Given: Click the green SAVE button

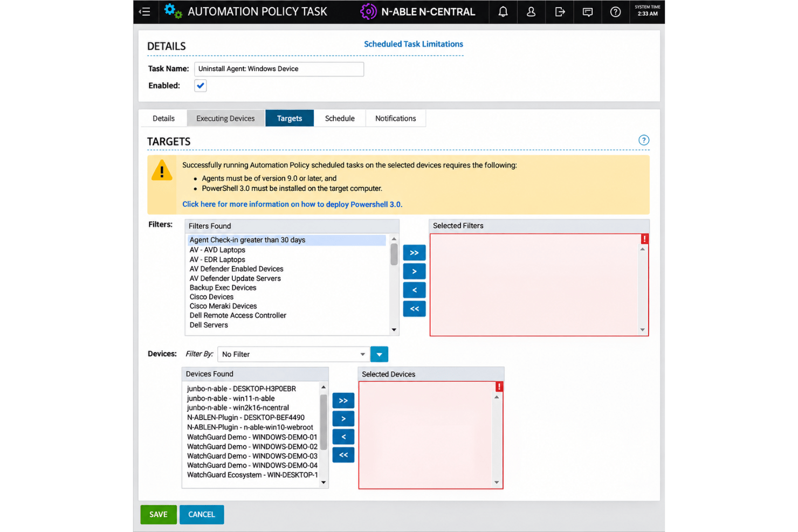Looking at the screenshot, I should (x=159, y=514).
